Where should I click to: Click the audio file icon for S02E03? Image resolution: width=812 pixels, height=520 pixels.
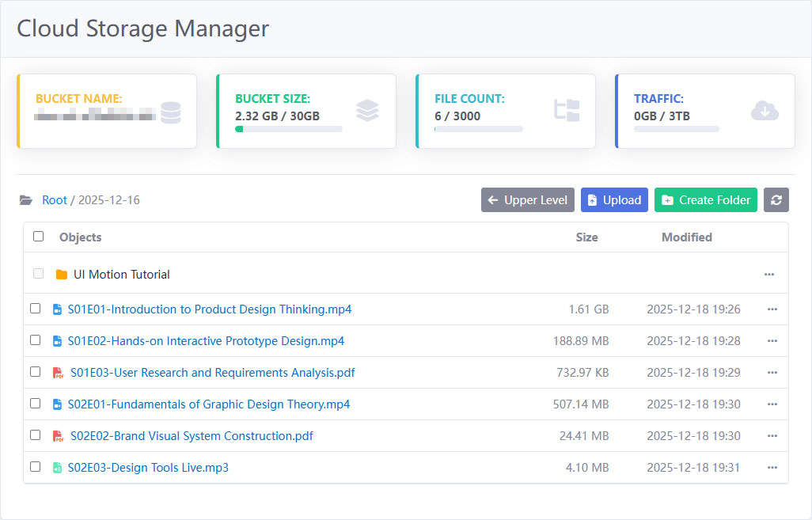pos(57,468)
